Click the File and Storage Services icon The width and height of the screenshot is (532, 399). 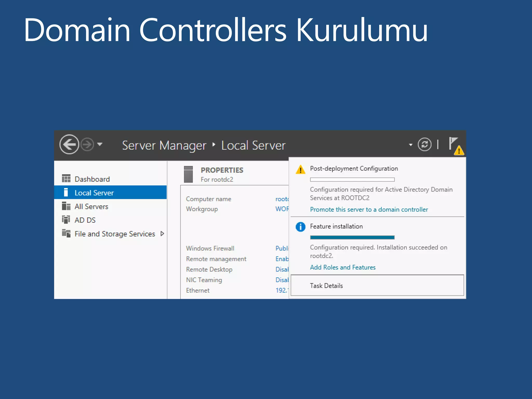(x=66, y=233)
